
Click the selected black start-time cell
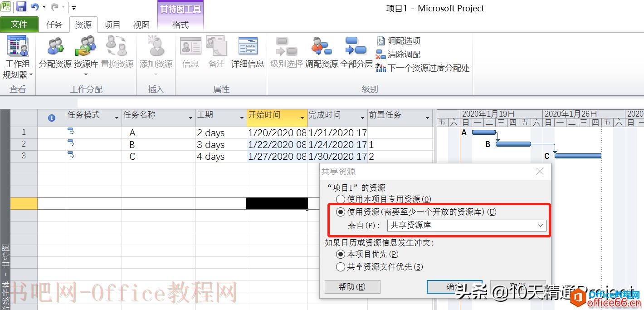click(x=277, y=203)
